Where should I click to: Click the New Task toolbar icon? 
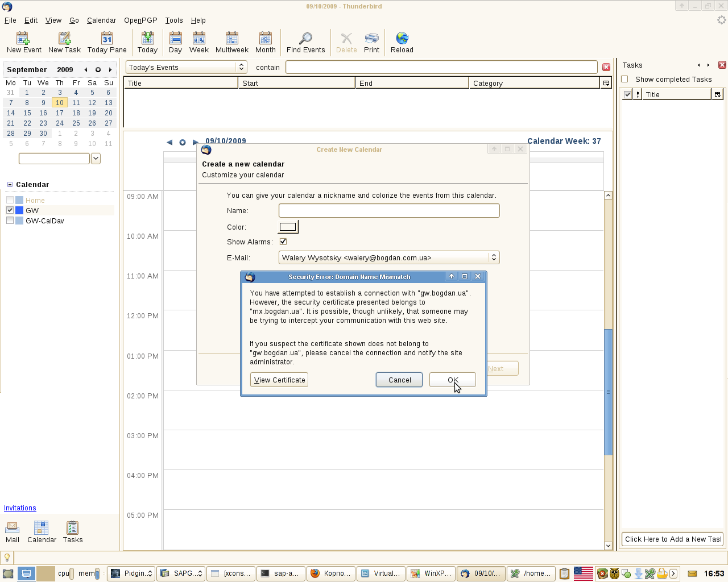[x=64, y=38]
